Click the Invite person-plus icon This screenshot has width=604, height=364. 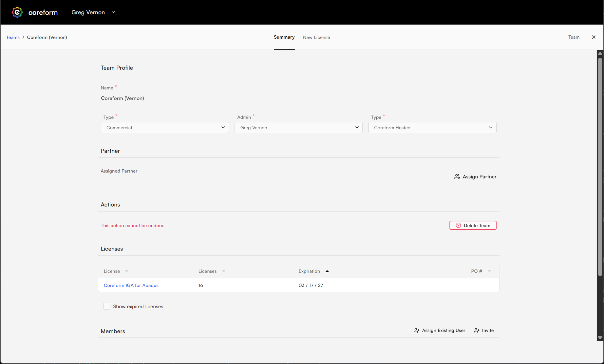477,330
